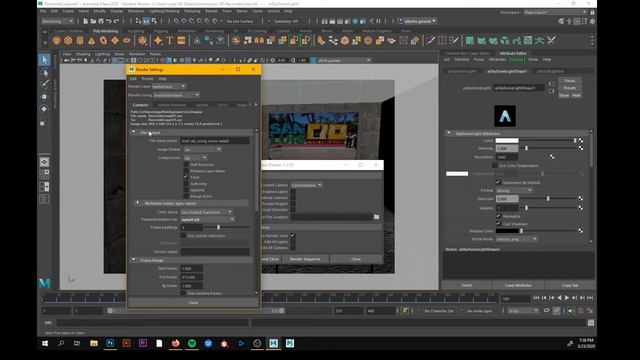640x360 pixels.
Task: Open the Image format dropdown
Action: click(x=202, y=149)
